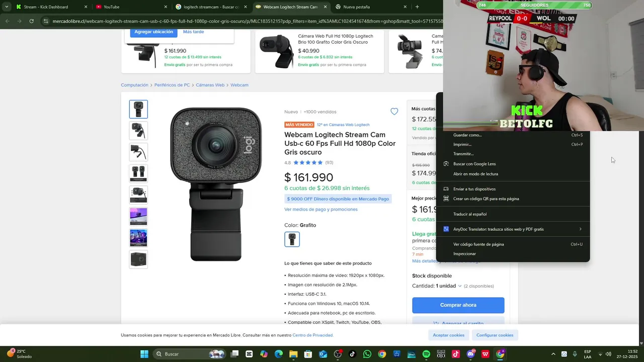Select 'Ver código fuente de página'
The width and height of the screenshot is (644, 362).
click(513, 244)
